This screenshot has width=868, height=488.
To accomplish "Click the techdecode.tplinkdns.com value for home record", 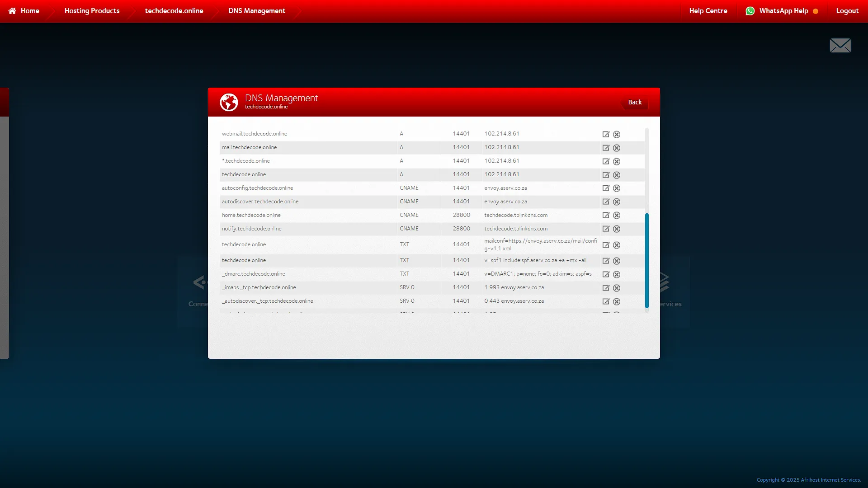I will click(x=516, y=215).
